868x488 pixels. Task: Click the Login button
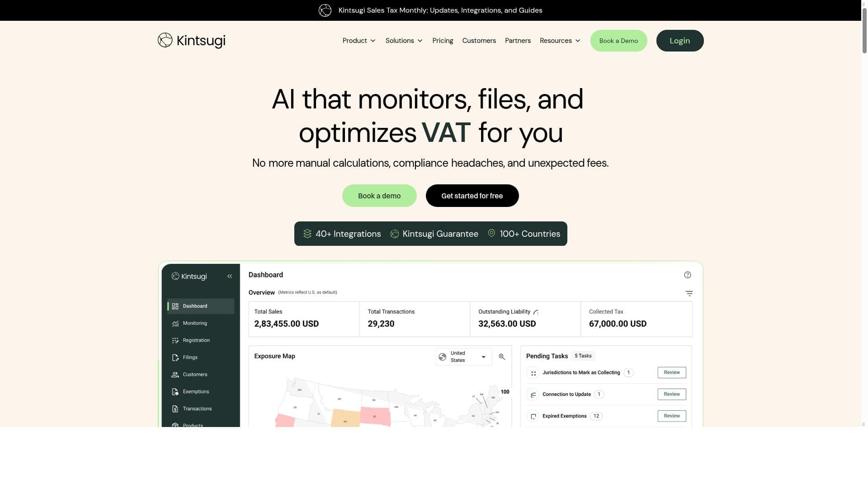point(679,41)
